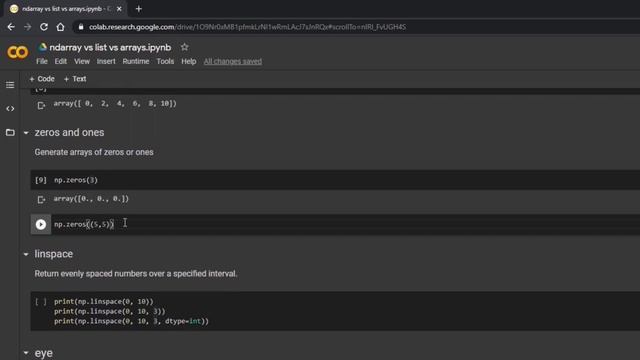Open the Files folder sidebar icon
The width and height of the screenshot is (640, 360).
point(10,132)
